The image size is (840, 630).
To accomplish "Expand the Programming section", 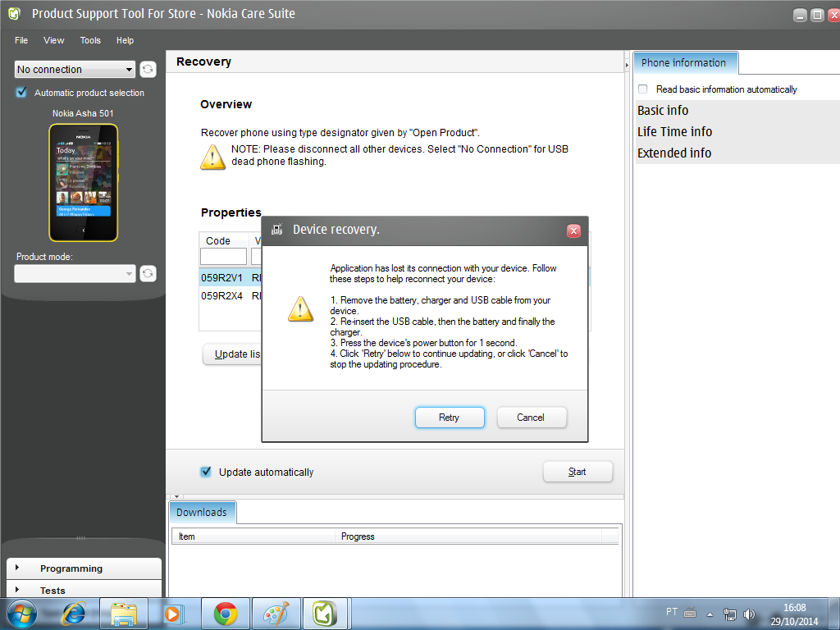I will click(x=84, y=568).
